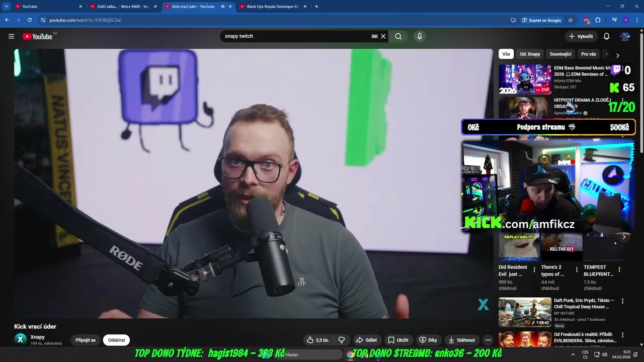The image size is (644, 362).
Task: Click the Vytvořit create button
Action: pyautogui.click(x=581, y=36)
